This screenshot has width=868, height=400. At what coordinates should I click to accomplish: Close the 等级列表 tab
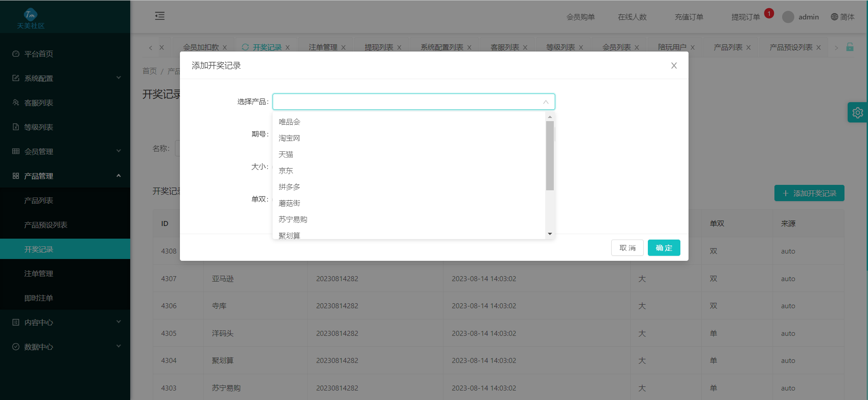[x=581, y=47]
